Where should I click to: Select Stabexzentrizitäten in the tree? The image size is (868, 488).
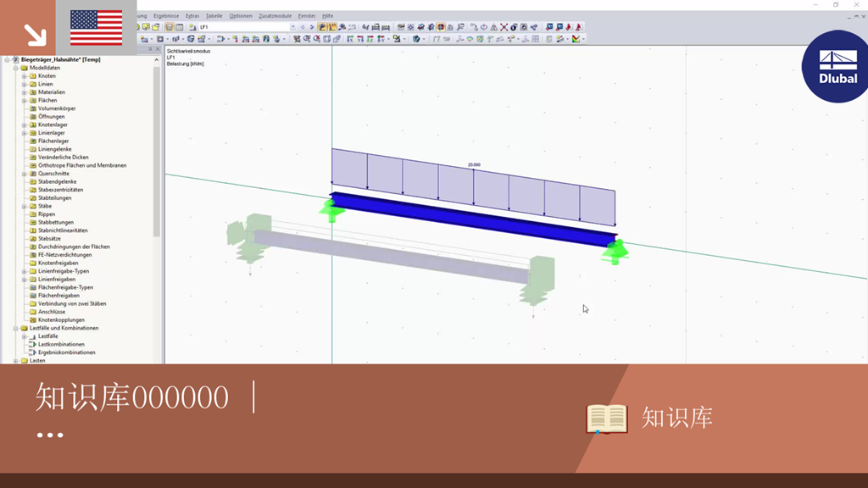click(x=60, y=190)
